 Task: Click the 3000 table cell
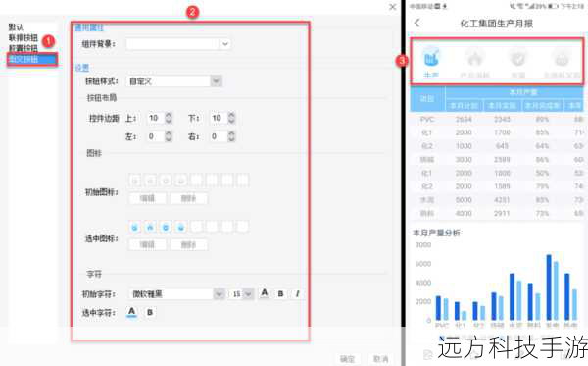(x=464, y=160)
